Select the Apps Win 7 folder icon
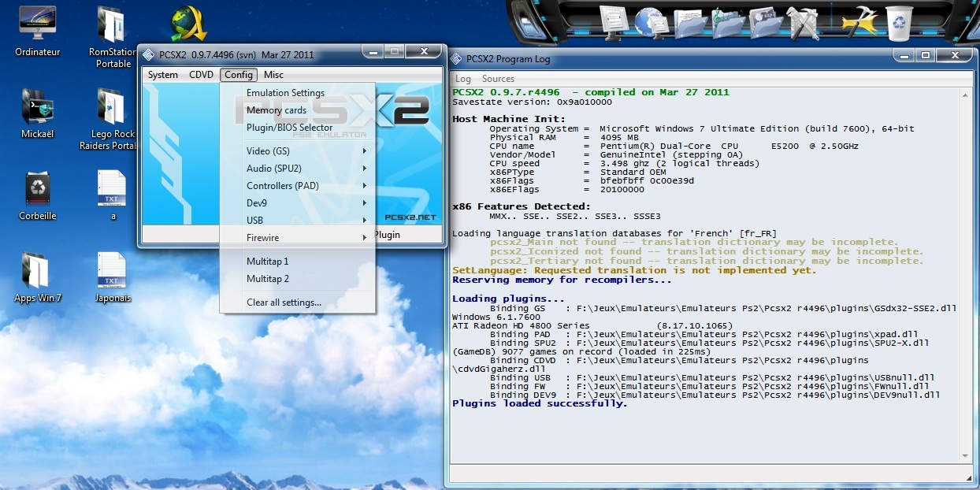This screenshot has height=490, width=980. pyautogui.click(x=37, y=277)
